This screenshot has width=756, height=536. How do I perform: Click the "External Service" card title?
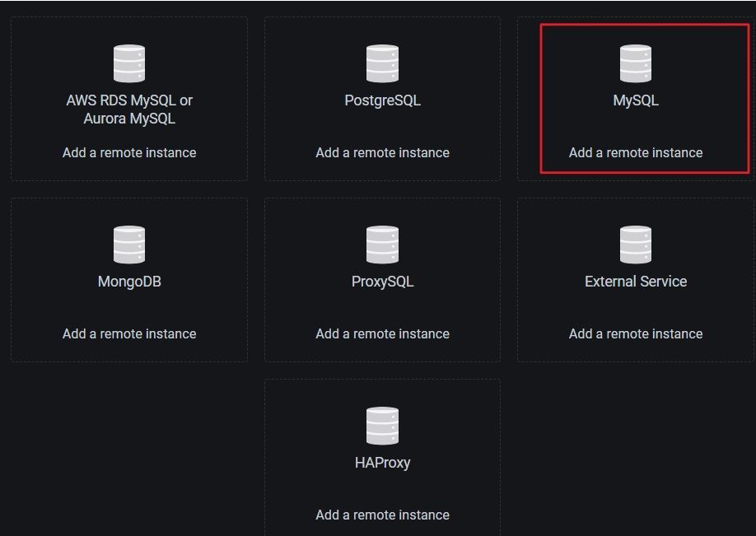[x=636, y=282]
